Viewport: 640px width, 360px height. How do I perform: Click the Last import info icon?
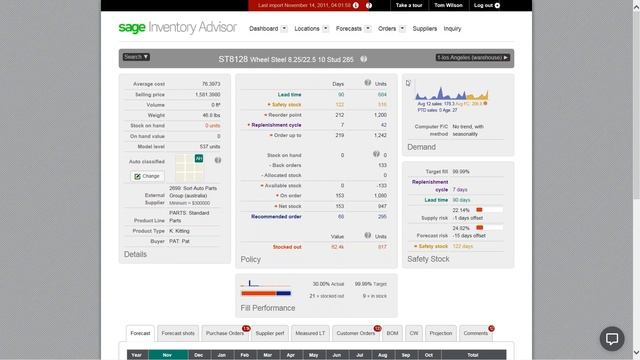point(356,5)
